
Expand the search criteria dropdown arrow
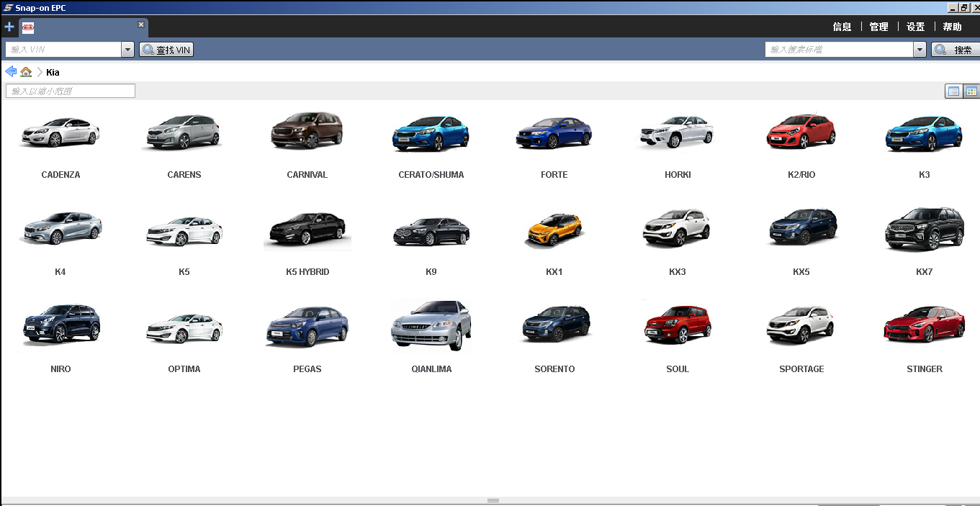point(920,50)
